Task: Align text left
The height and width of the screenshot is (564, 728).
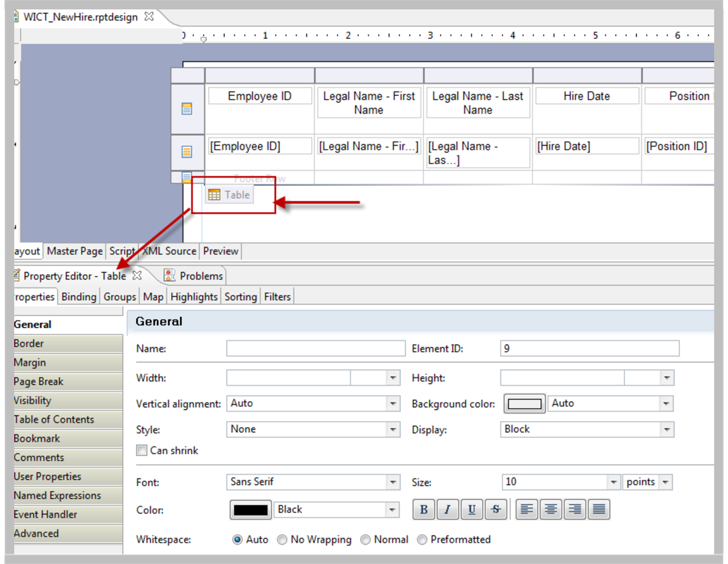Action: pyautogui.click(x=527, y=509)
